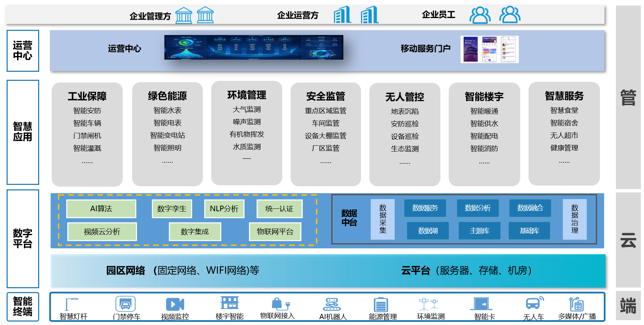Screen dimensions: 644x325
Task: Select 重点区域监管 in 安全监管
Action: click(326, 111)
